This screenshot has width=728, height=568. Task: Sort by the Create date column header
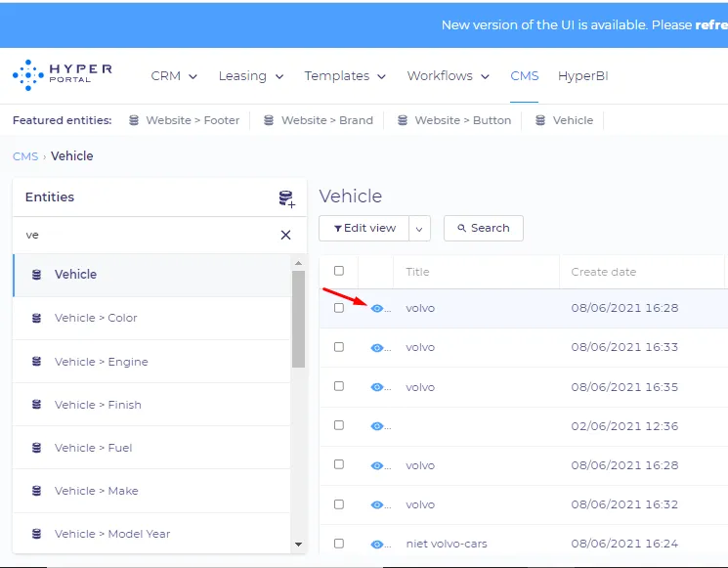click(603, 272)
